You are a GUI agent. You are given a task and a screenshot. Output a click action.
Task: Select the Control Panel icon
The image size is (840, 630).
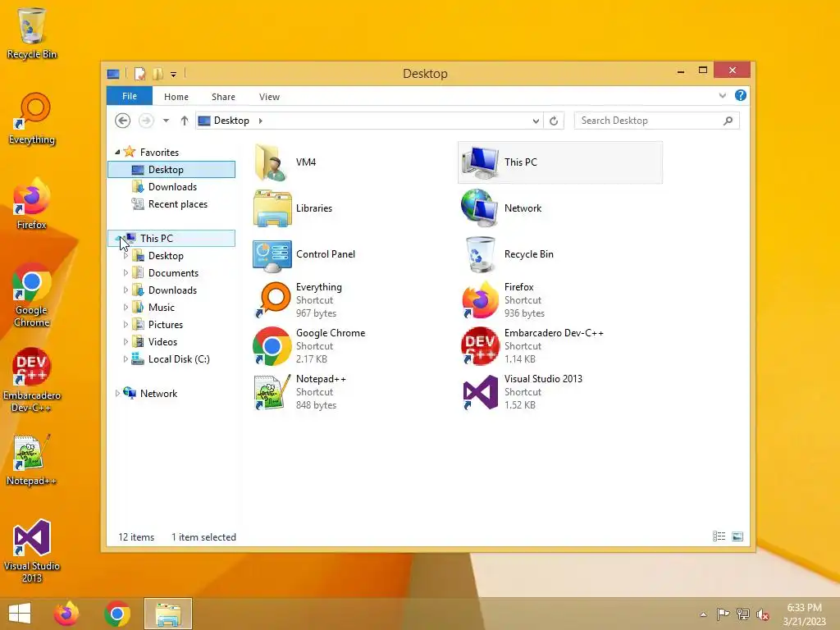coord(272,255)
